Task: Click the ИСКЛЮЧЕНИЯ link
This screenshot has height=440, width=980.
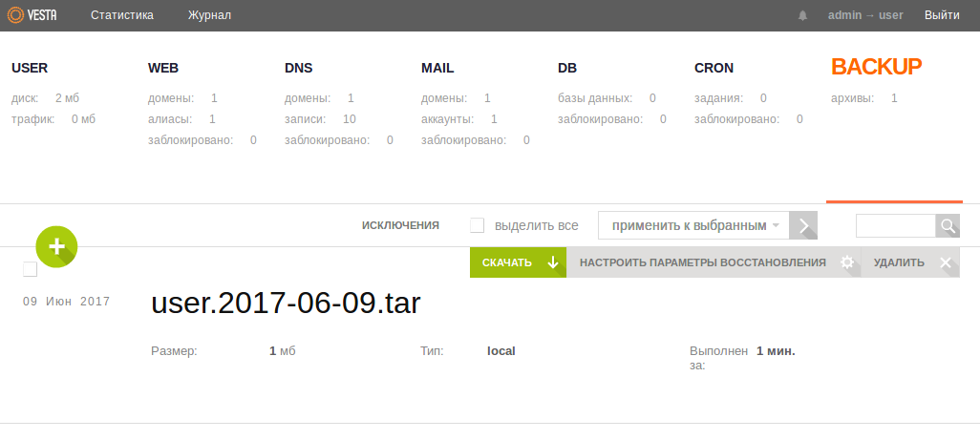Action: click(400, 226)
